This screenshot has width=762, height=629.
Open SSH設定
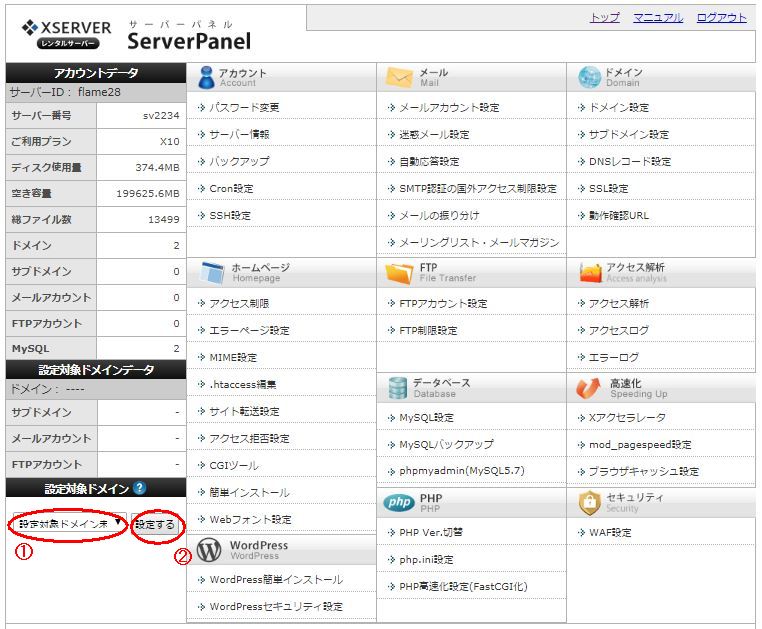tap(230, 215)
